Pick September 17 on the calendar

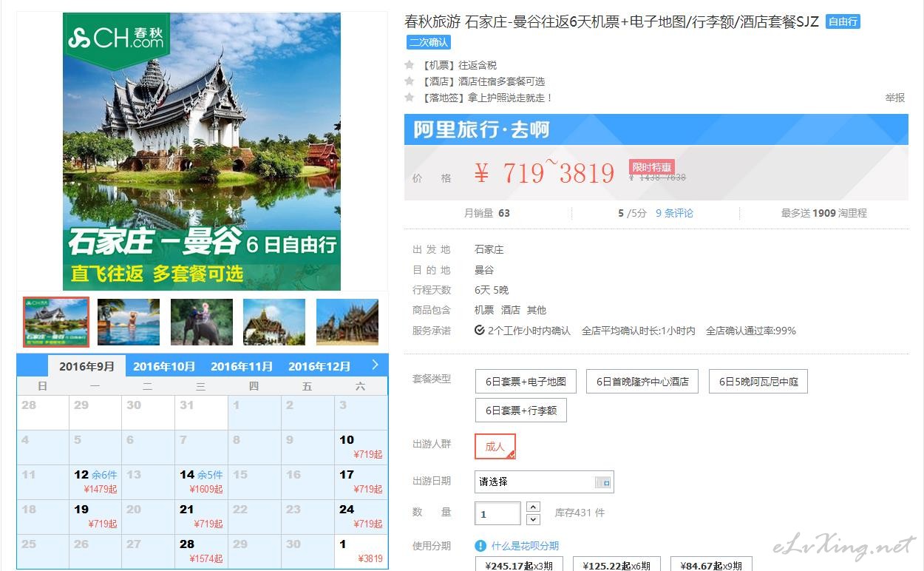[361, 482]
